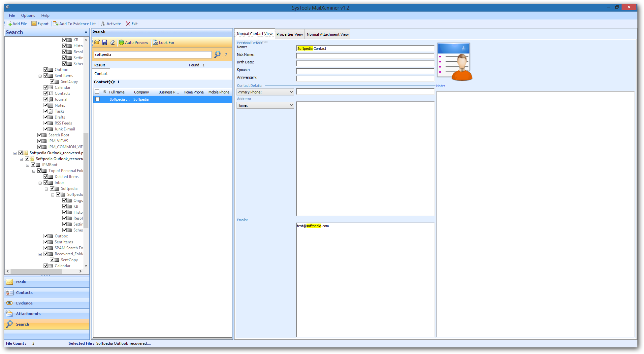The image size is (644, 354).
Task: Collapse the Recovered_Folder tree node
Action: [40, 254]
